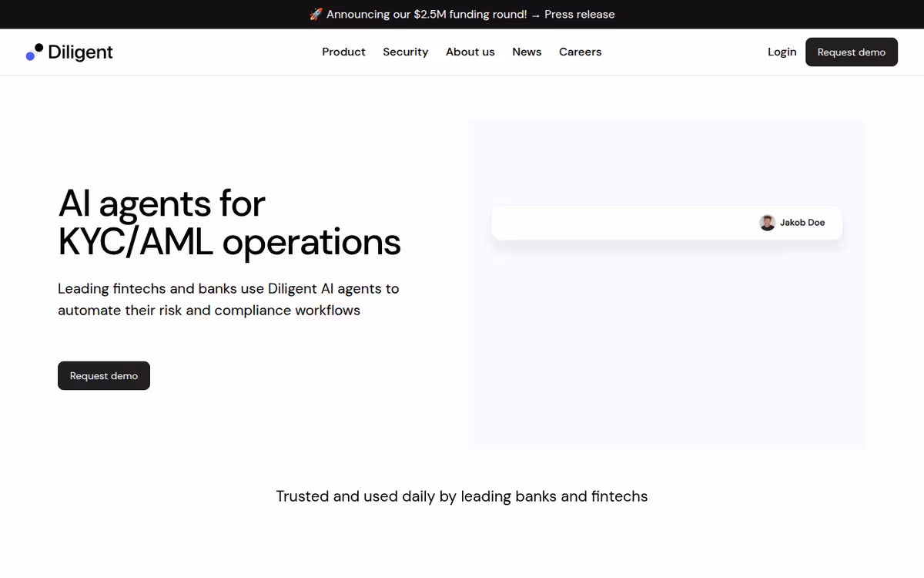Click Jakob Doe's avatar photo
The image size is (924, 578).
[767, 223]
